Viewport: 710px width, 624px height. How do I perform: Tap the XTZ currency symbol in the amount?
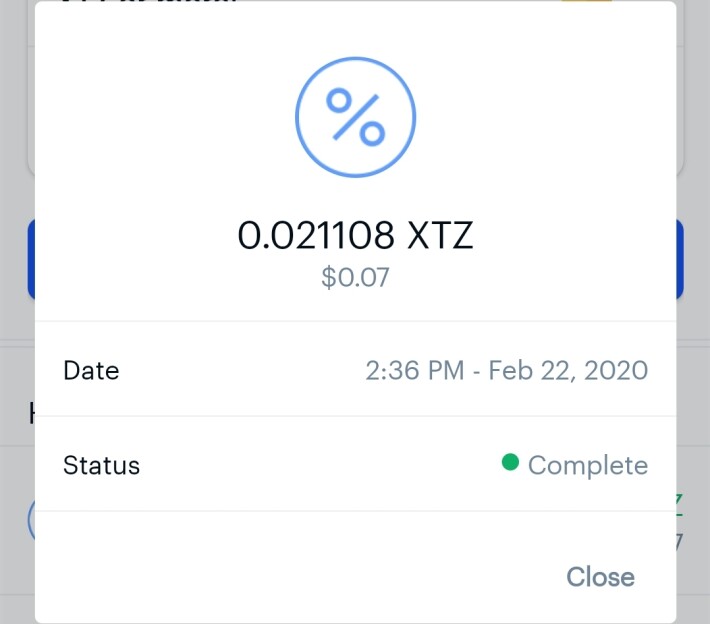(440, 235)
